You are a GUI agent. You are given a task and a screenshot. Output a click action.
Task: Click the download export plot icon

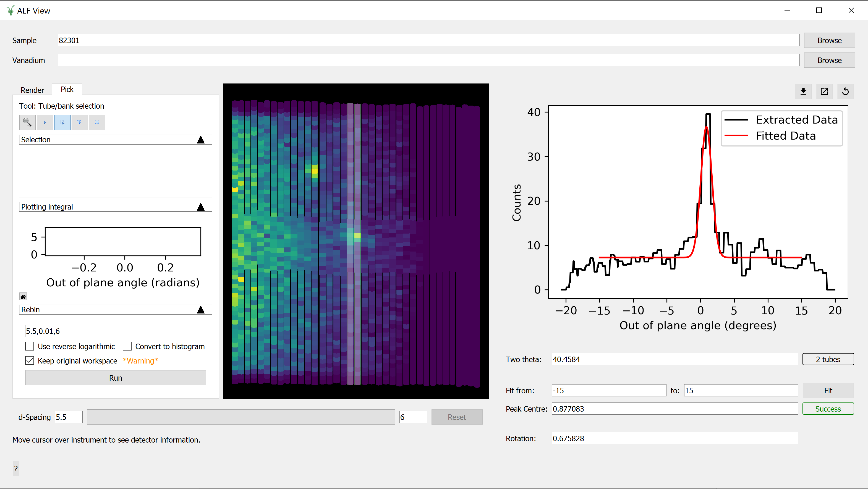coord(803,91)
